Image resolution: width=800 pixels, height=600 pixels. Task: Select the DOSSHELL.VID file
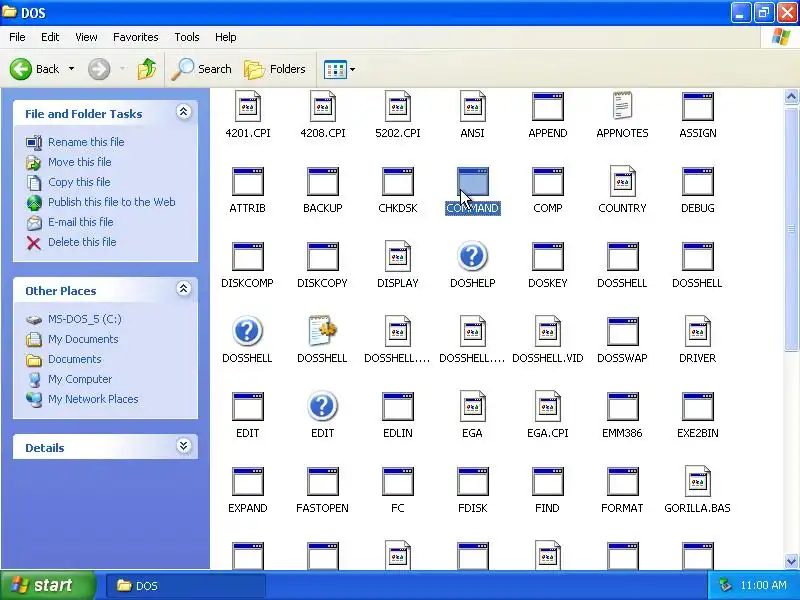(547, 331)
